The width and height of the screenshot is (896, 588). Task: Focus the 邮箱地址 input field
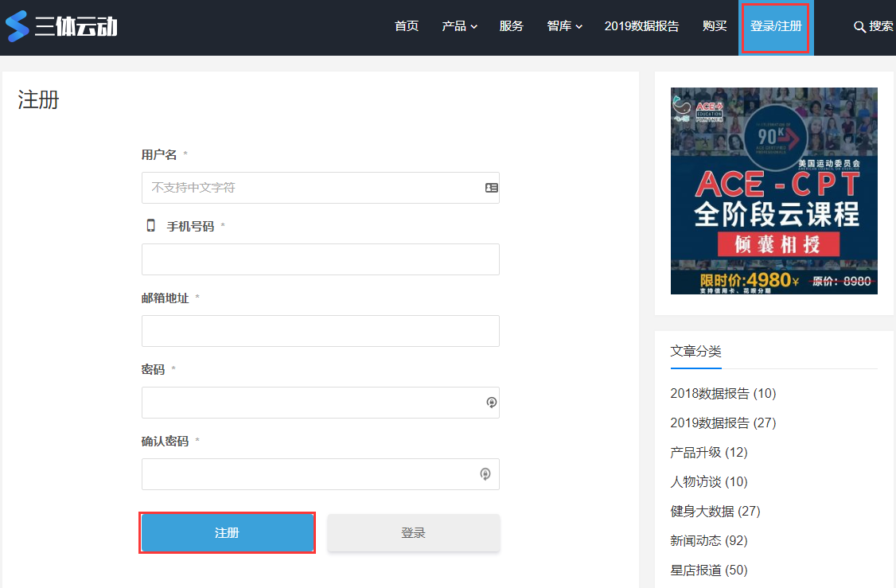pyautogui.click(x=321, y=331)
